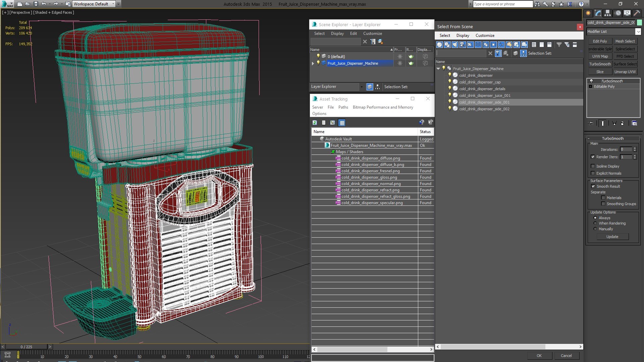644x362 pixels.
Task: Click Remove Modifier from stack icon
Action: coord(623,123)
